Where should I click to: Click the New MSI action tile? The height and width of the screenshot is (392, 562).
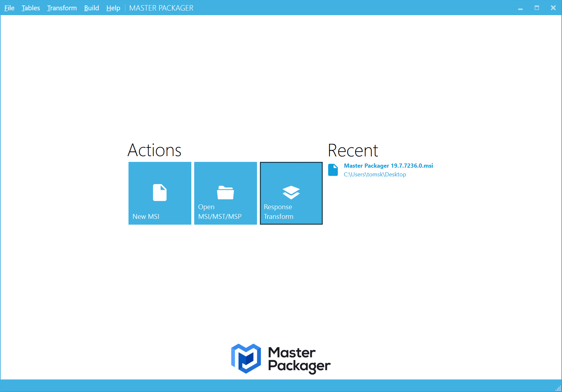[x=160, y=193]
